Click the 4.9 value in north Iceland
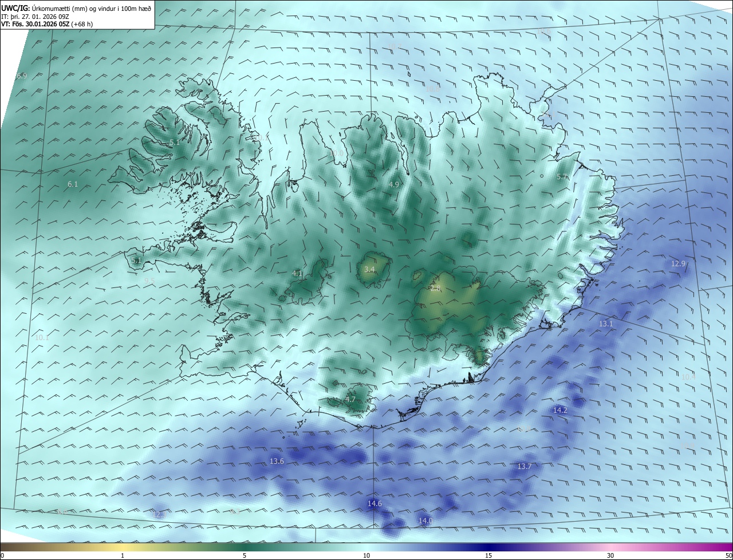Screen dimensions: 733x560 (393, 184)
